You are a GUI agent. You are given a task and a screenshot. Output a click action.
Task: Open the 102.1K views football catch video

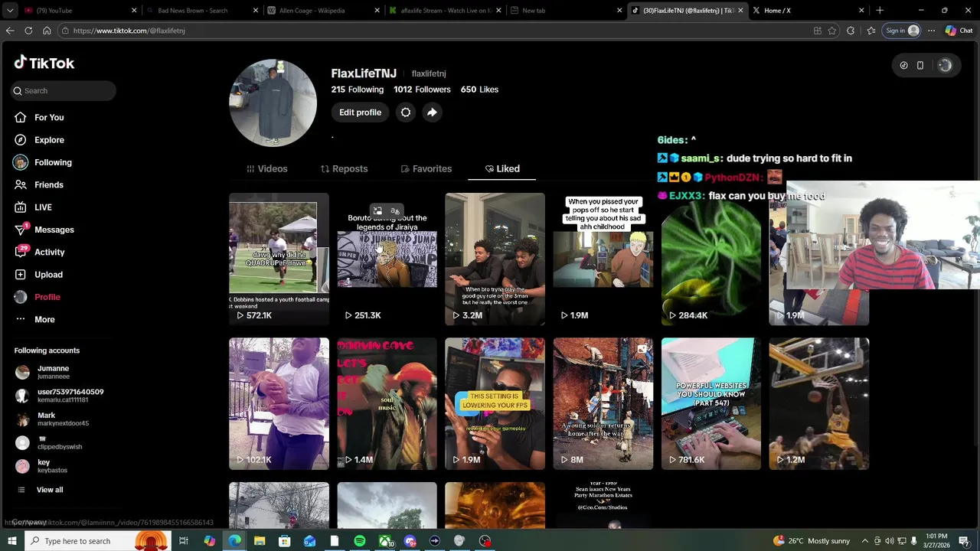pyautogui.click(x=279, y=403)
